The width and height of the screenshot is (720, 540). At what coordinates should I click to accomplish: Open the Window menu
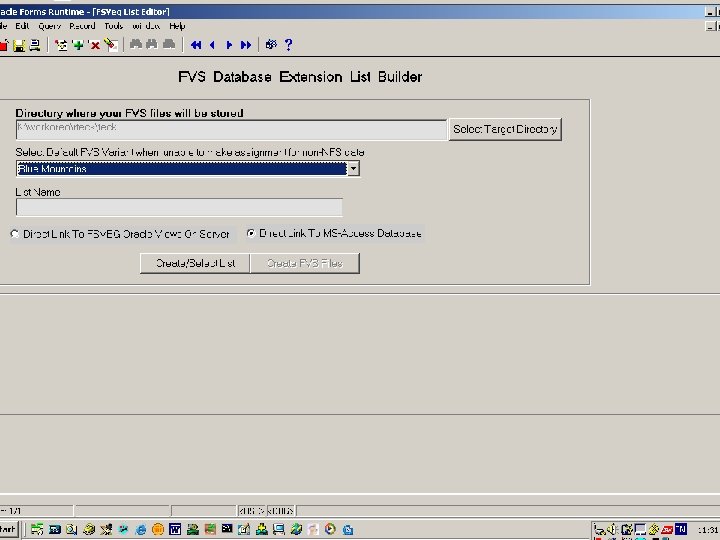146,26
